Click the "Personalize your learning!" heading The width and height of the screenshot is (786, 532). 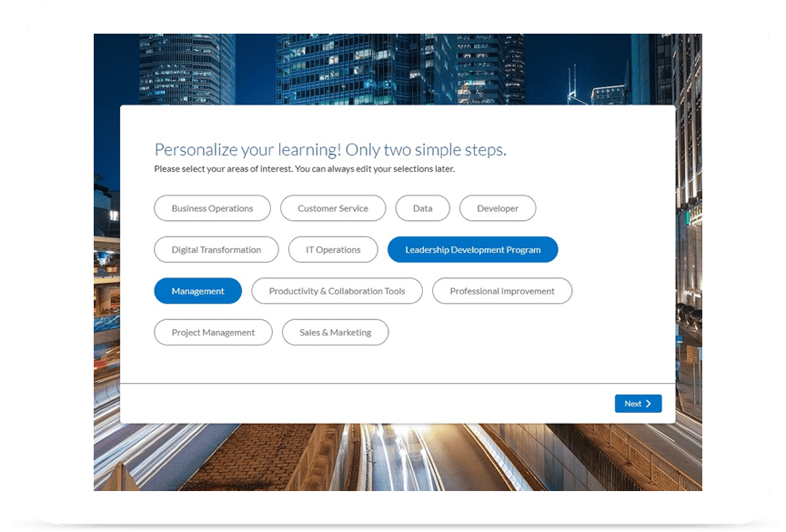coord(330,150)
